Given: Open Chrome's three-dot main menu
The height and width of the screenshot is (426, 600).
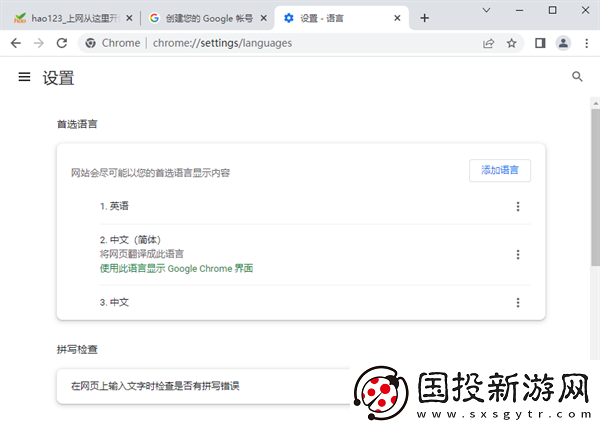Looking at the screenshot, I should (587, 43).
